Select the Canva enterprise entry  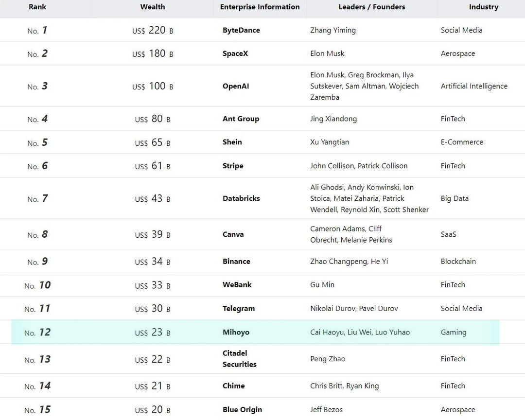pos(233,234)
